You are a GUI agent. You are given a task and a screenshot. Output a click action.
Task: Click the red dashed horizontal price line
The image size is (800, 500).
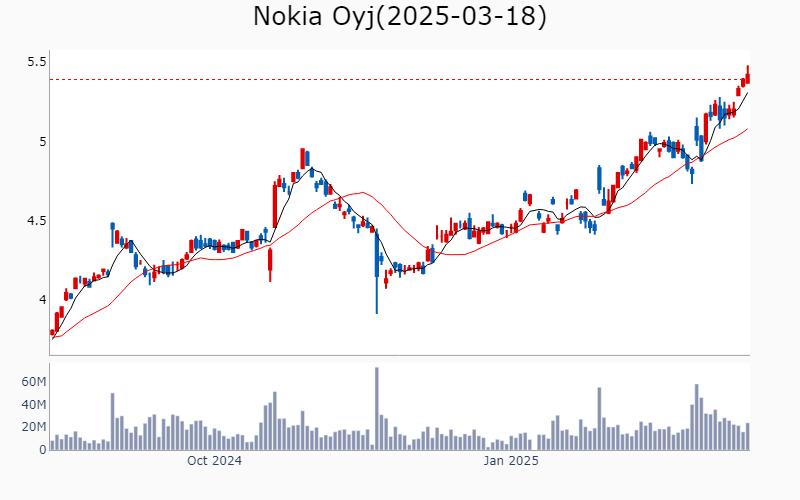coord(399,80)
